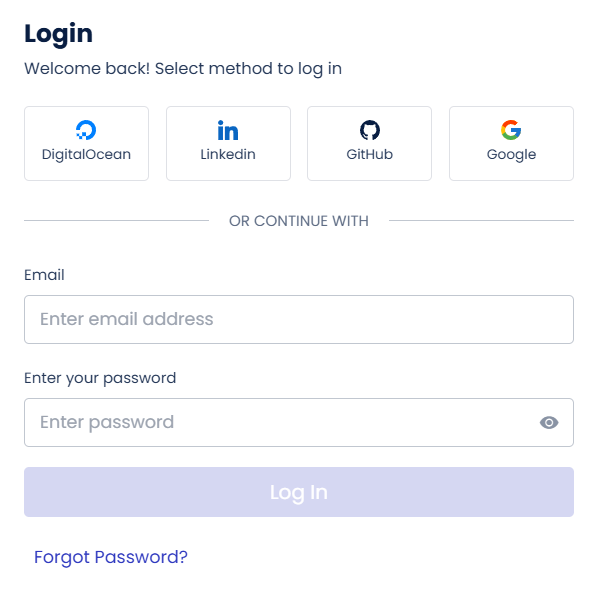The height and width of the screenshot is (593, 610).
Task: Click the "Welcome back!" subtitle text
Action: 183,69
